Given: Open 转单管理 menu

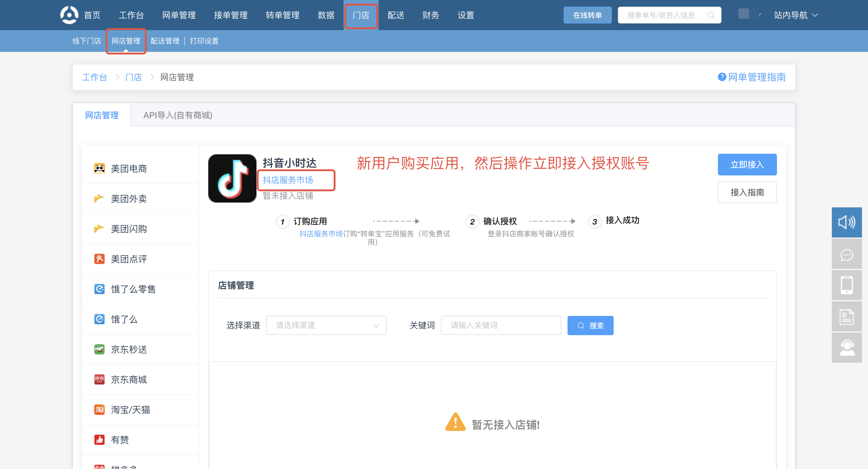Looking at the screenshot, I should coord(283,15).
